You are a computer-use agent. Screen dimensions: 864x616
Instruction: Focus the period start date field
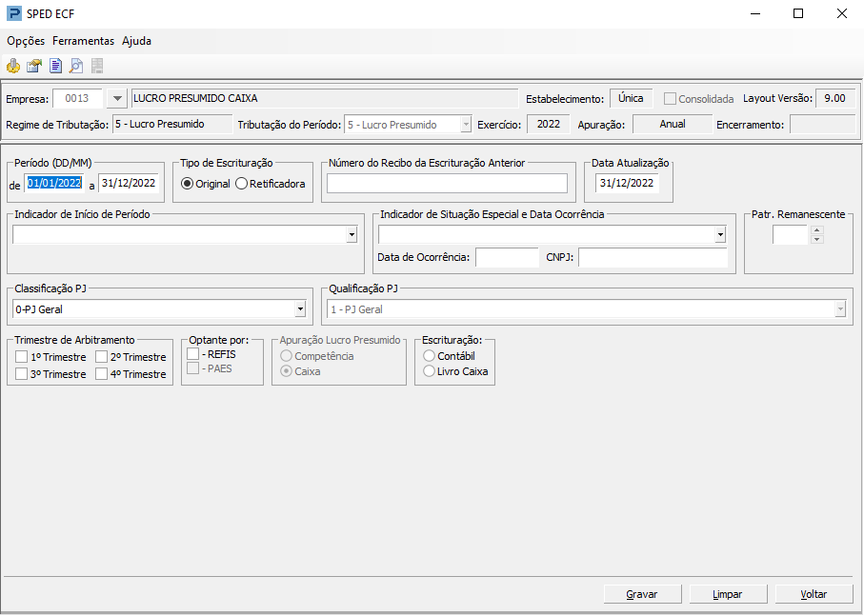[54, 184]
